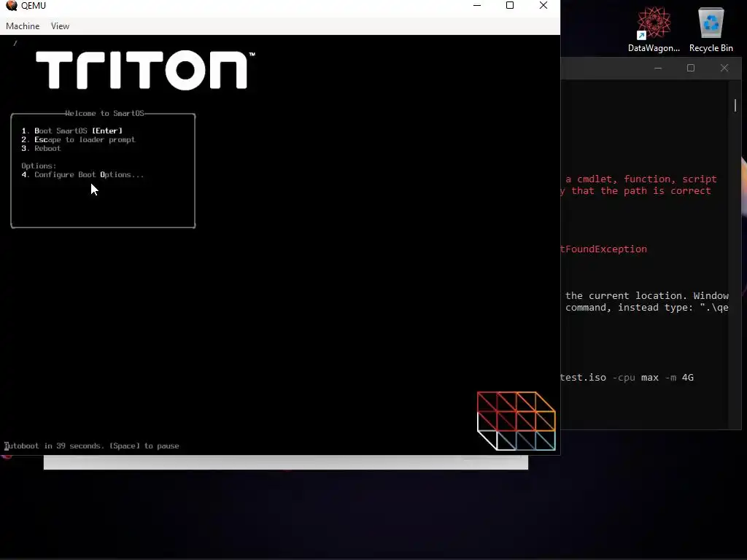Maximize the QEMU window
747x560 pixels.
510,6
